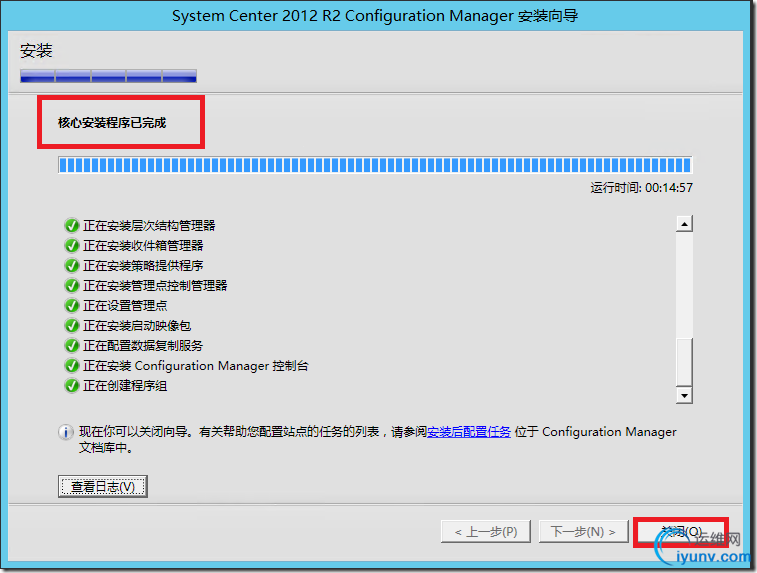Click green check beside 正在创建程序组

[71, 386]
